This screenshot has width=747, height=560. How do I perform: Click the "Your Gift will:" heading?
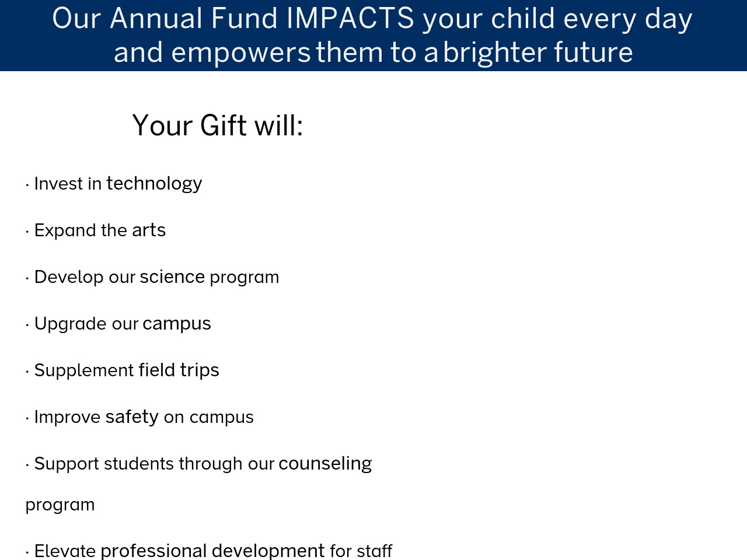click(218, 125)
